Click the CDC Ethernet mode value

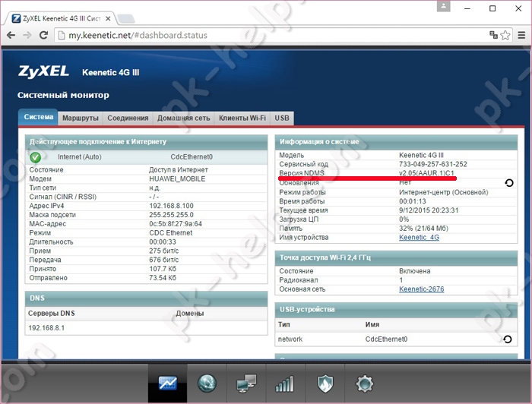click(171, 233)
